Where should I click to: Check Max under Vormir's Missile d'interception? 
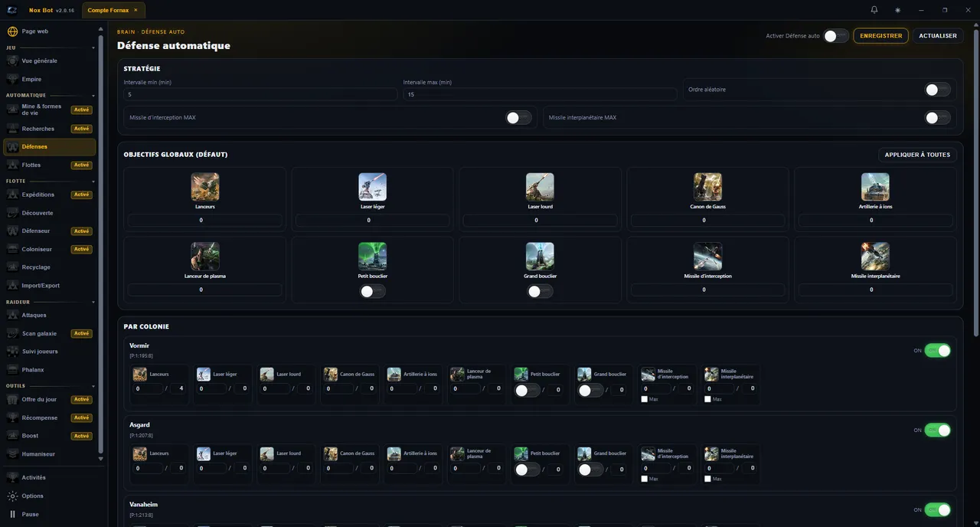point(644,399)
